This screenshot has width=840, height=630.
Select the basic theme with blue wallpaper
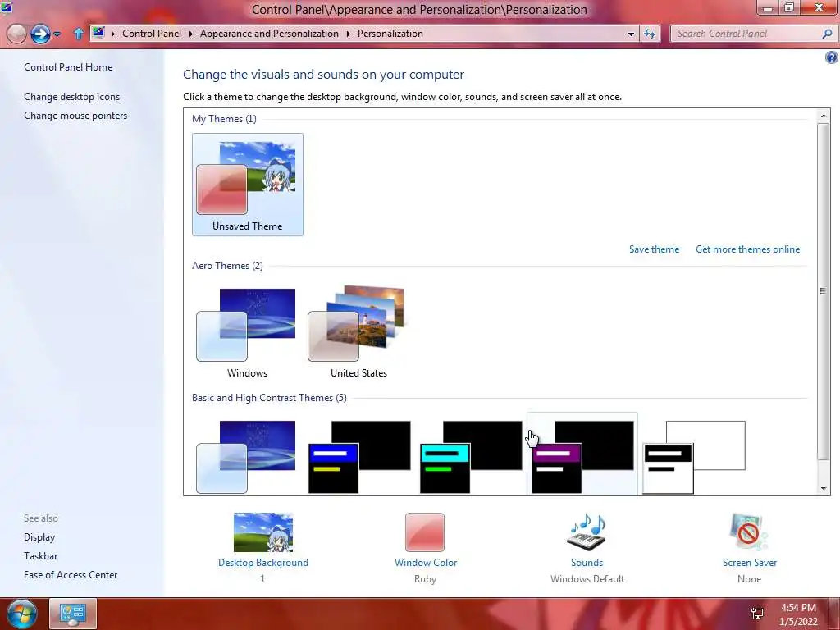pyautogui.click(x=246, y=456)
